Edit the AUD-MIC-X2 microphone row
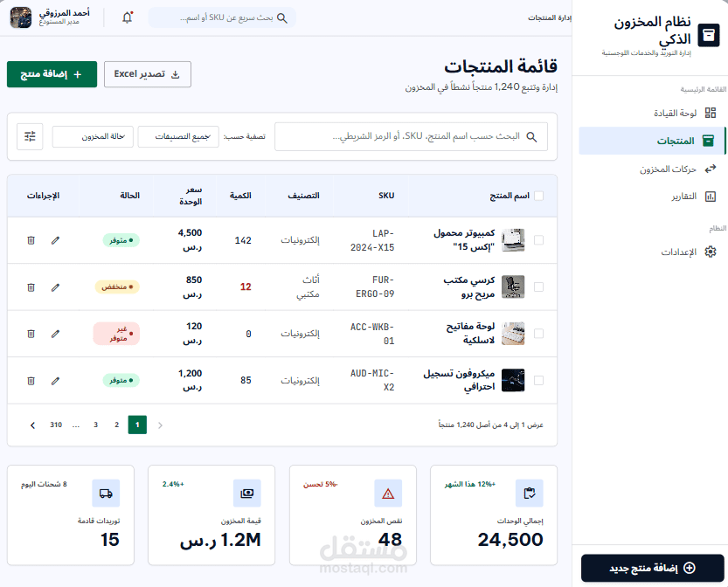 click(55, 381)
